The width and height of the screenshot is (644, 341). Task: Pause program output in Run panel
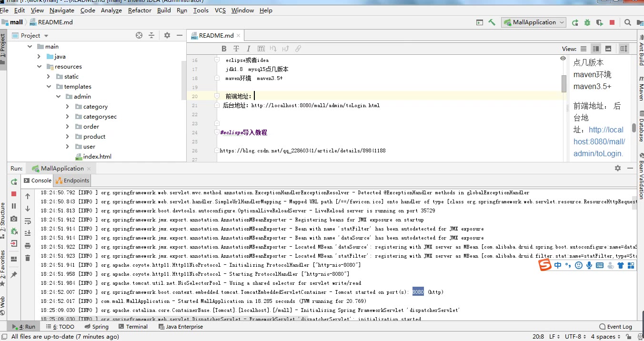pos(14,206)
